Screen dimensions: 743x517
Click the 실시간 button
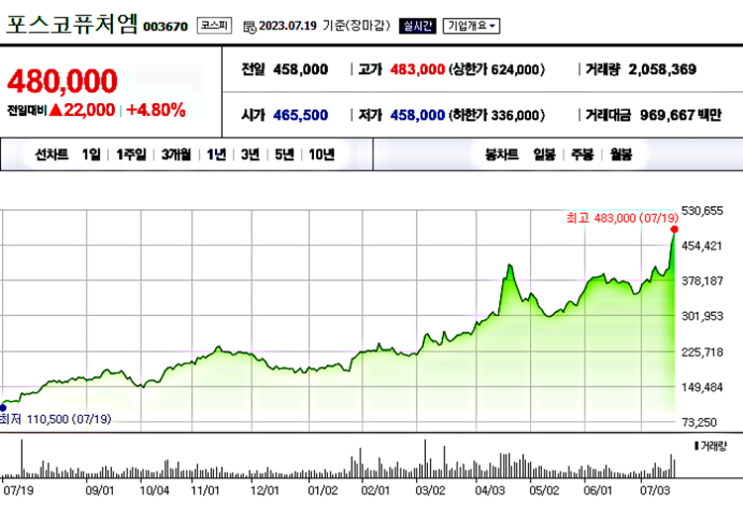[417, 26]
